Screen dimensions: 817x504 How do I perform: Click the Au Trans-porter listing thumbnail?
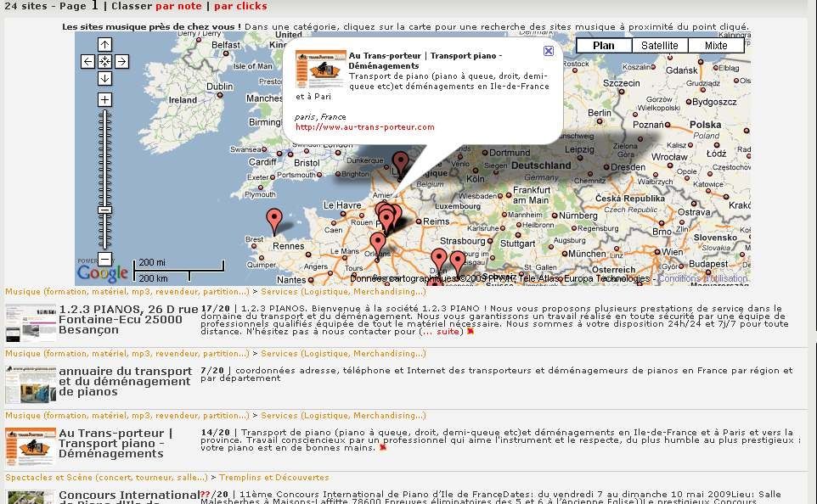pyautogui.click(x=31, y=446)
